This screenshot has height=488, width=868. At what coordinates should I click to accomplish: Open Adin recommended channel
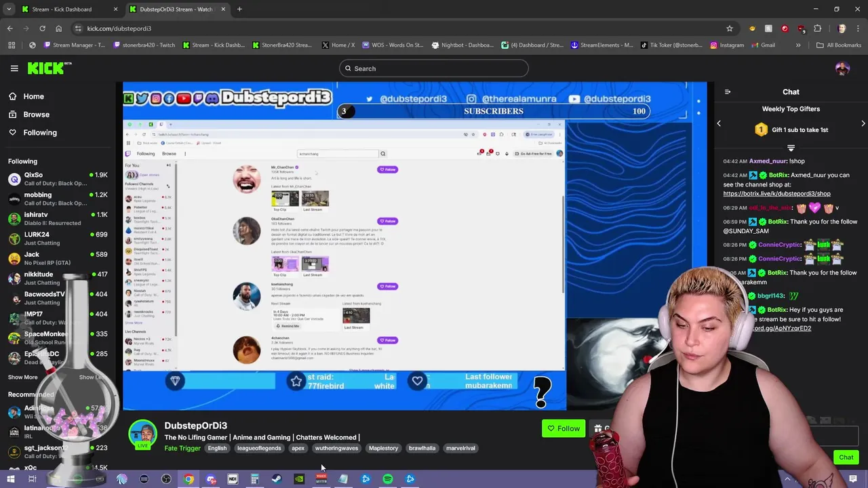click(58, 412)
